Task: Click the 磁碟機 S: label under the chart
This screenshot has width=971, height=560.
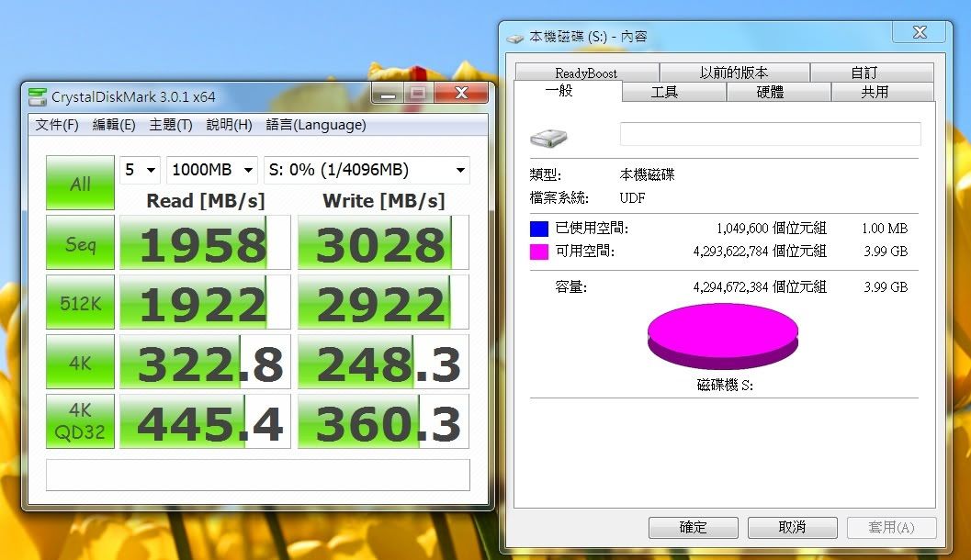Action: click(x=725, y=385)
